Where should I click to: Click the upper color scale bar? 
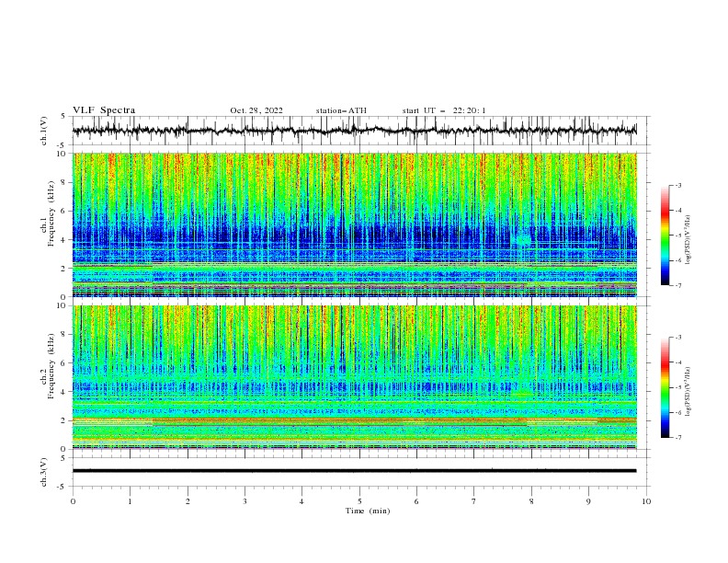click(665, 235)
